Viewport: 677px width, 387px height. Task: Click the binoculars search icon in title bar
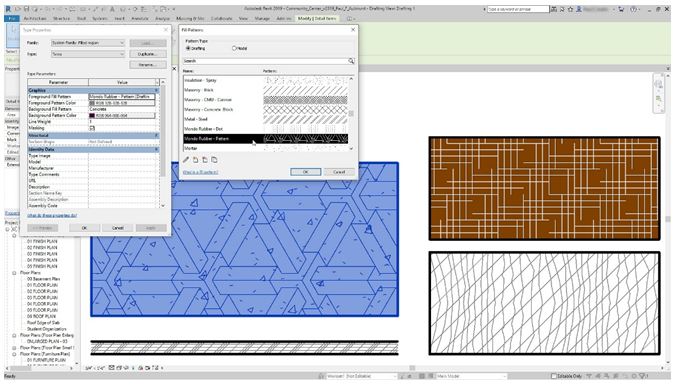coord(554,9)
